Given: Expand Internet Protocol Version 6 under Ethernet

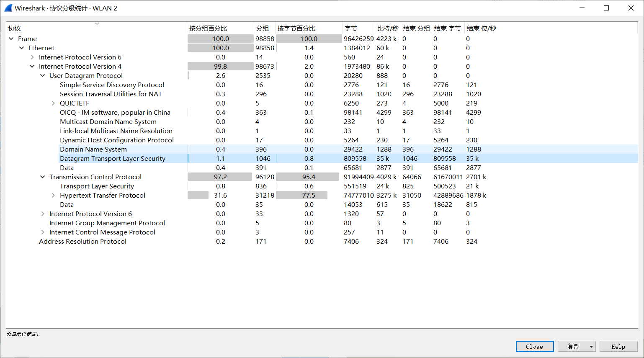Looking at the screenshot, I should (x=32, y=57).
